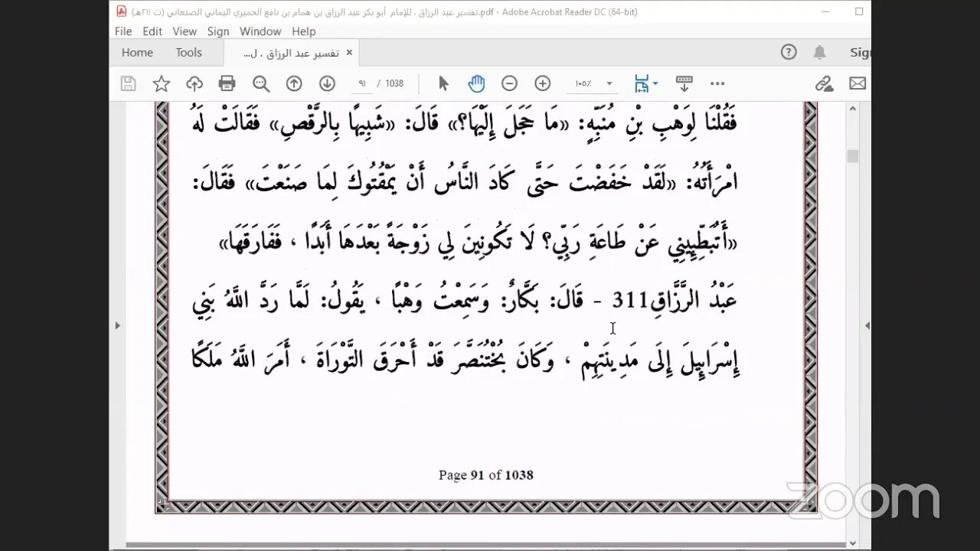Screen dimensions: 980x551
Task: Open the Help menu
Action: click(x=304, y=31)
